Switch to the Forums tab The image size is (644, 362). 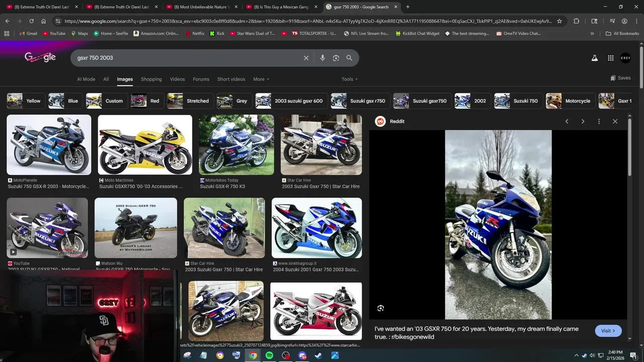(201, 79)
